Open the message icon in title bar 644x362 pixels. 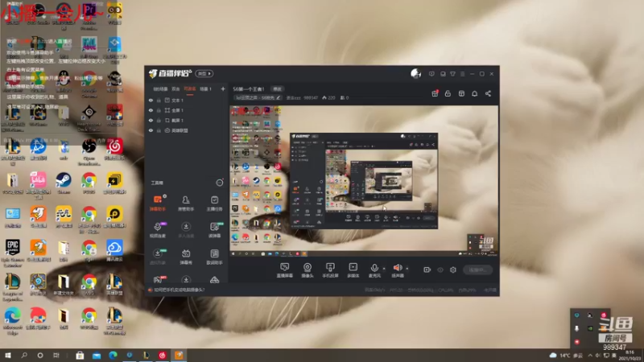click(x=431, y=74)
